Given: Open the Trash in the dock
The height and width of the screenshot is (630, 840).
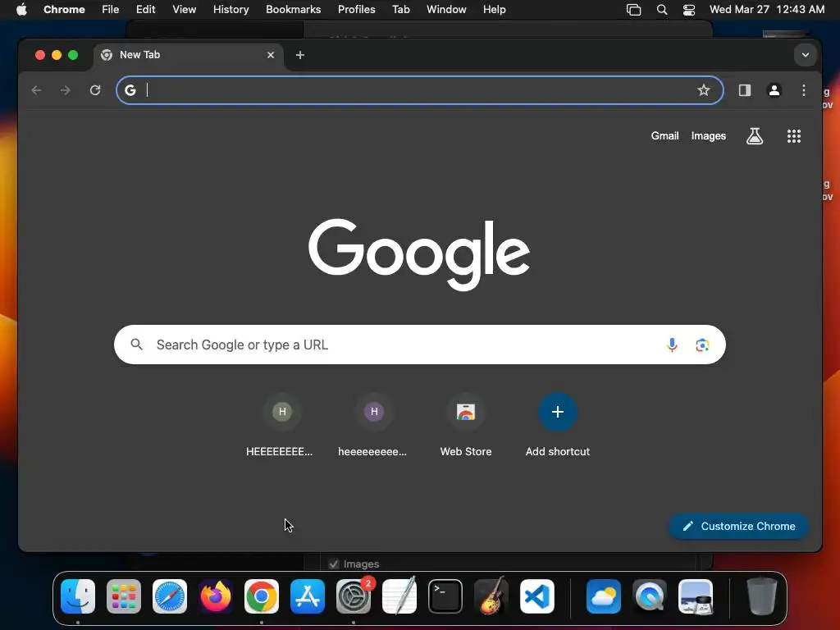Looking at the screenshot, I should pyautogui.click(x=762, y=596).
